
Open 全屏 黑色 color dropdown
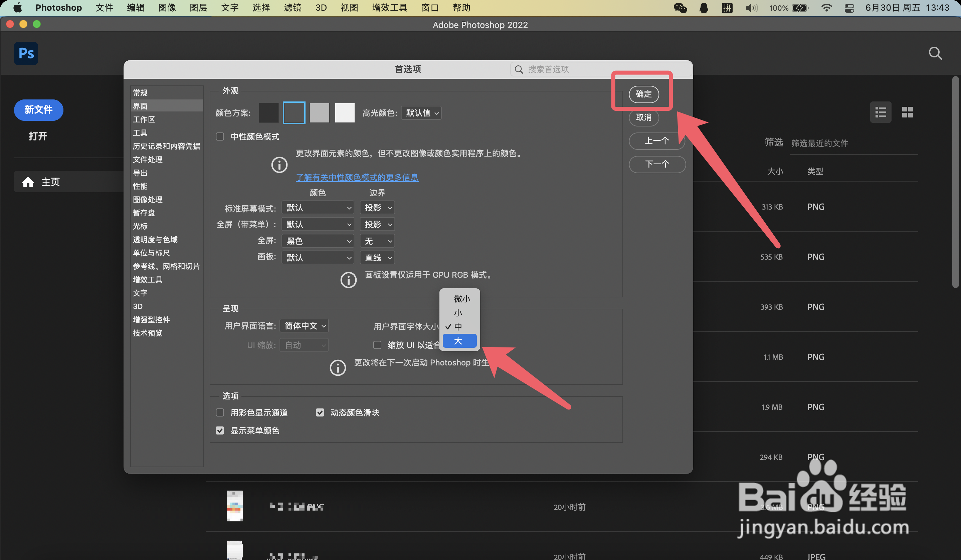[x=318, y=241]
